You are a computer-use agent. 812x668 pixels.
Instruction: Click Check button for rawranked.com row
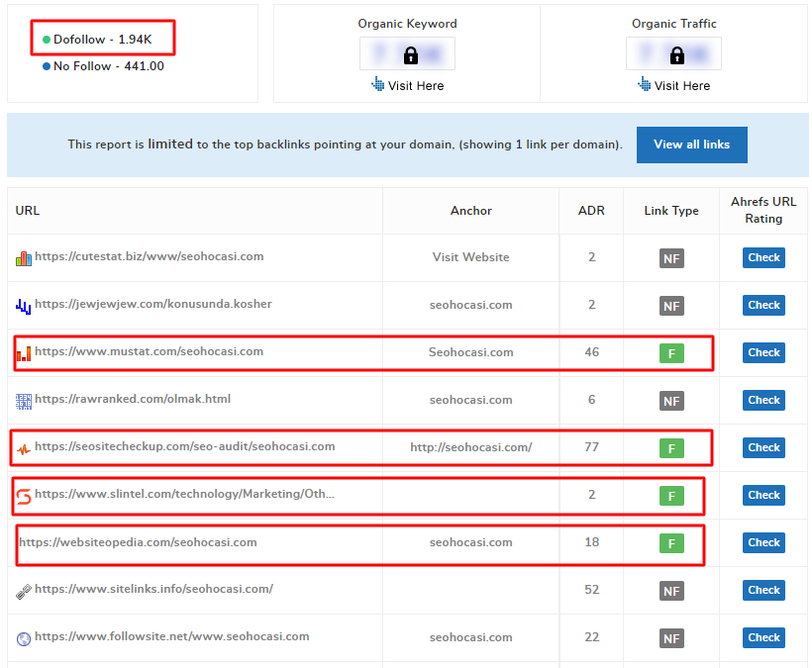763,401
